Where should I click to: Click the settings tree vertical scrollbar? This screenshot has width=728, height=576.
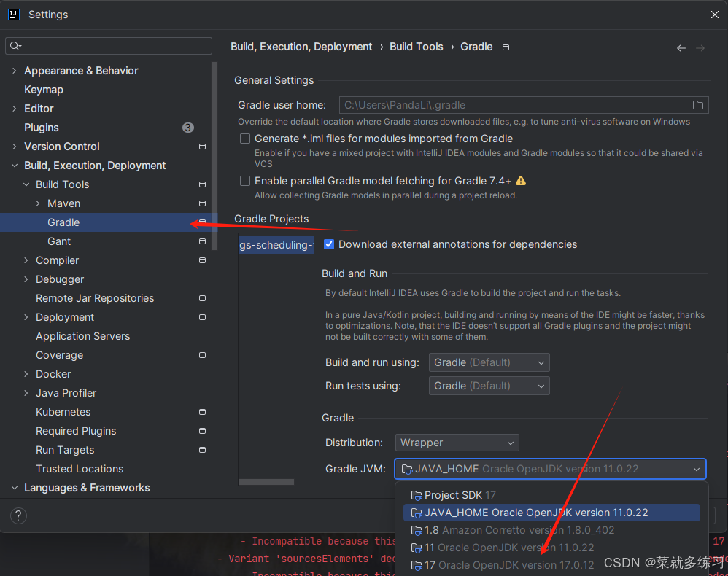tap(214, 156)
